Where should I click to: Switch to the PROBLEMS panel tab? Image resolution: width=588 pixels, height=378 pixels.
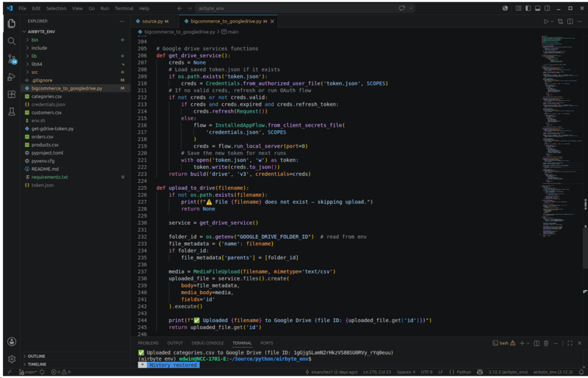tap(148, 343)
